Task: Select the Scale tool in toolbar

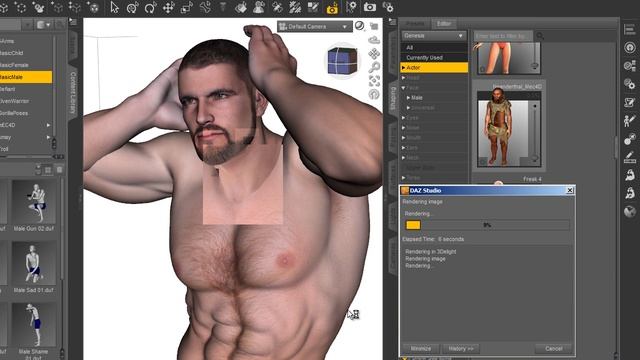Action: [187, 7]
